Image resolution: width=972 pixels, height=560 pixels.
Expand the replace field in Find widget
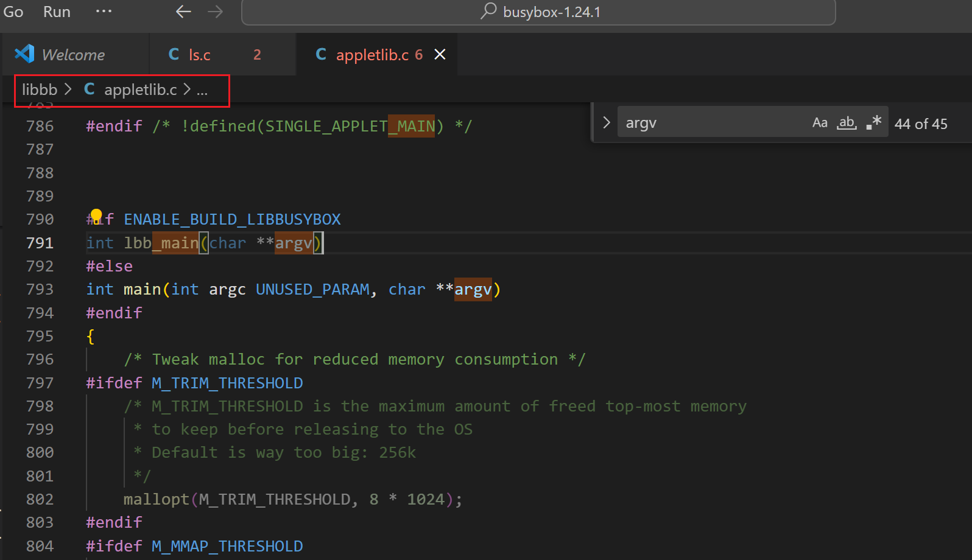(606, 122)
